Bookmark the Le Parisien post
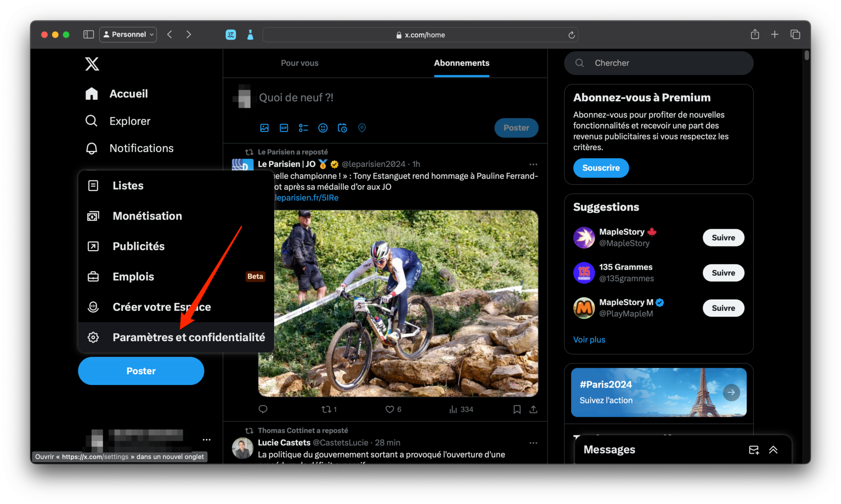Screen dimensions: 841x504 (x=517, y=409)
